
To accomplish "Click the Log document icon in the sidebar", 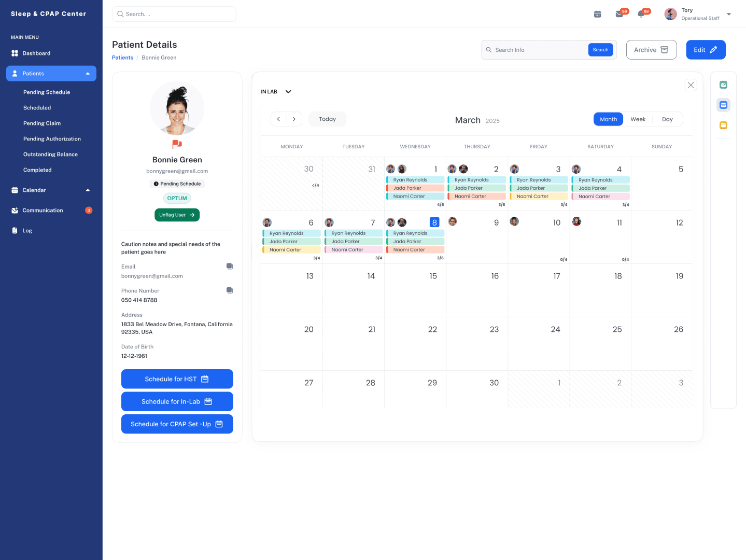I will tap(15, 231).
